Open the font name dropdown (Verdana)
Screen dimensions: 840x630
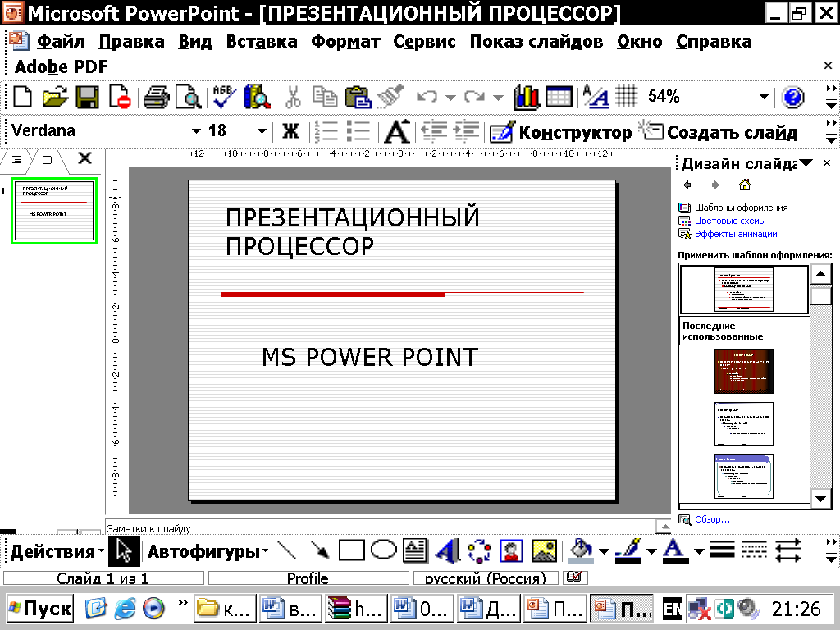[196, 130]
